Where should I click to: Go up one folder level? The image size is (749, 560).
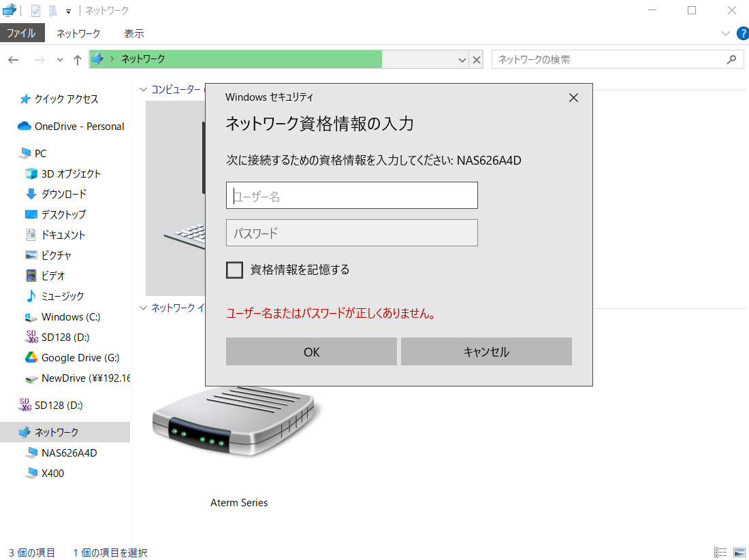(x=78, y=60)
